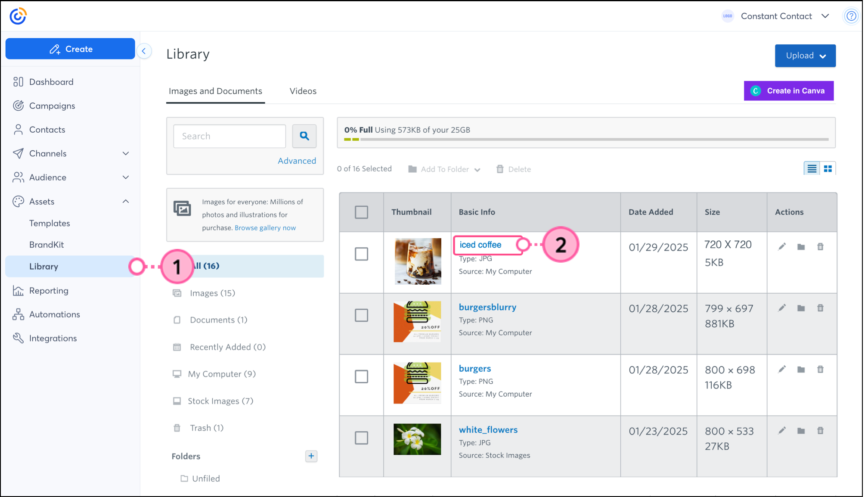
Task: Click the search magnifier icon button
Action: click(304, 136)
